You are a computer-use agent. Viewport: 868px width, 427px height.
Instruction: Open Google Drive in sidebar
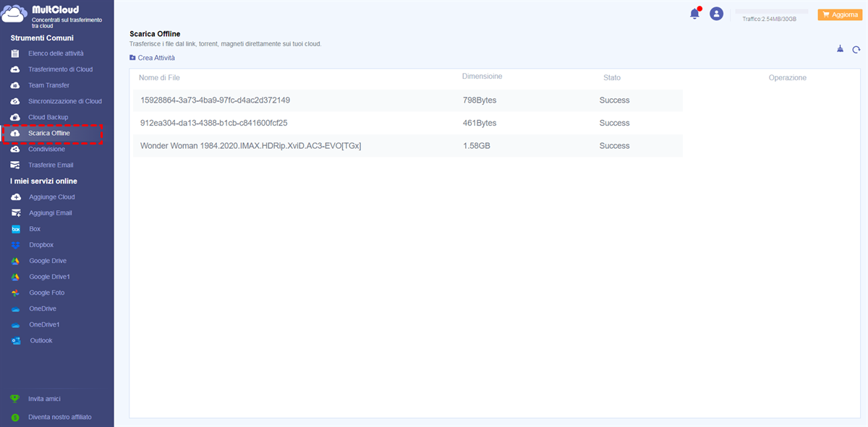48,261
